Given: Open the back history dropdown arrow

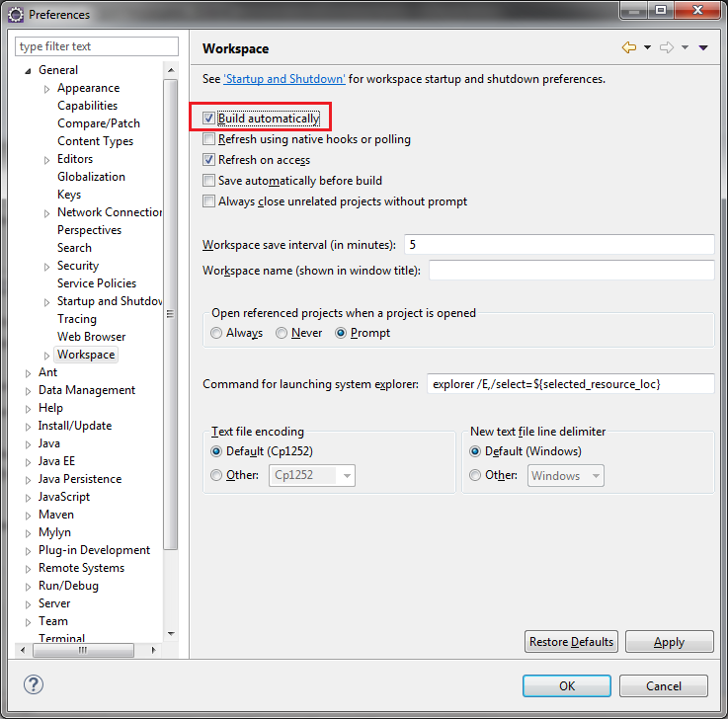Looking at the screenshot, I should [x=647, y=47].
